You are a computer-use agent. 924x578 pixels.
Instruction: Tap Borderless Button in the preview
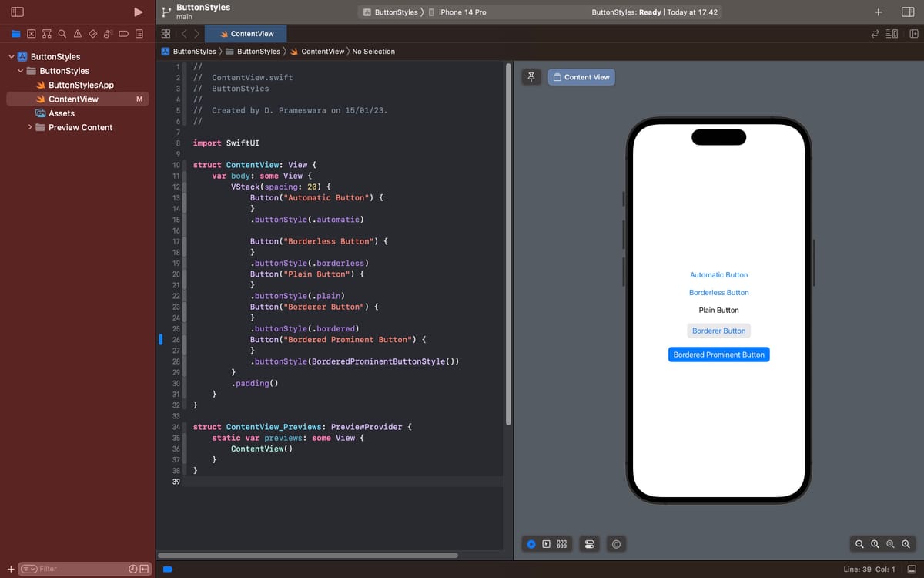click(x=718, y=293)
